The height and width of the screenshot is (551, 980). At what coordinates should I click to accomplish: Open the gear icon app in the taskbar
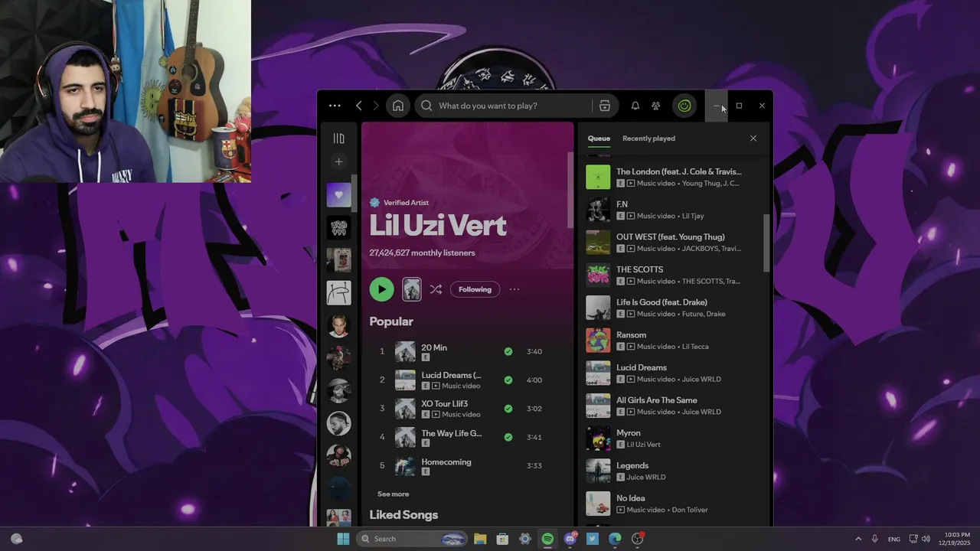click(525, 539)
